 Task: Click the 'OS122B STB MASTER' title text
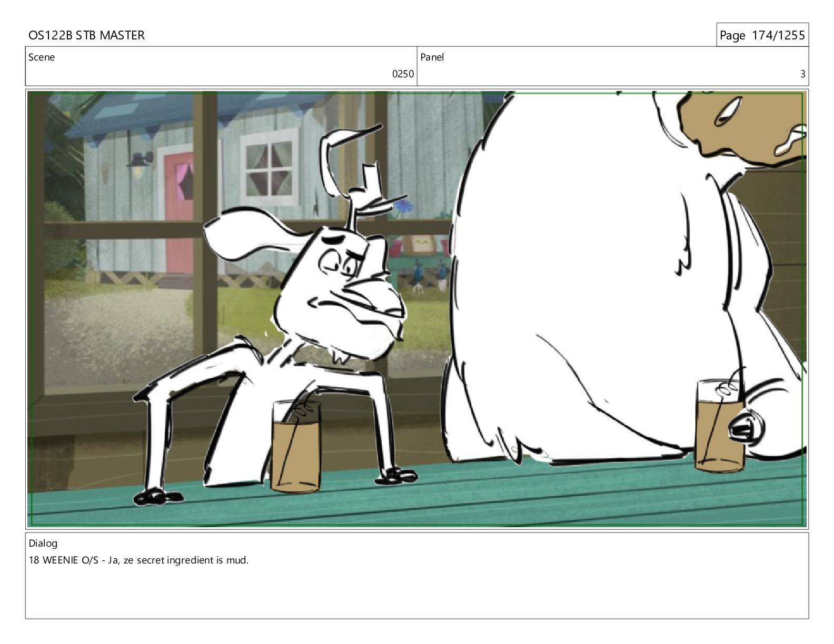coord(86,35)
